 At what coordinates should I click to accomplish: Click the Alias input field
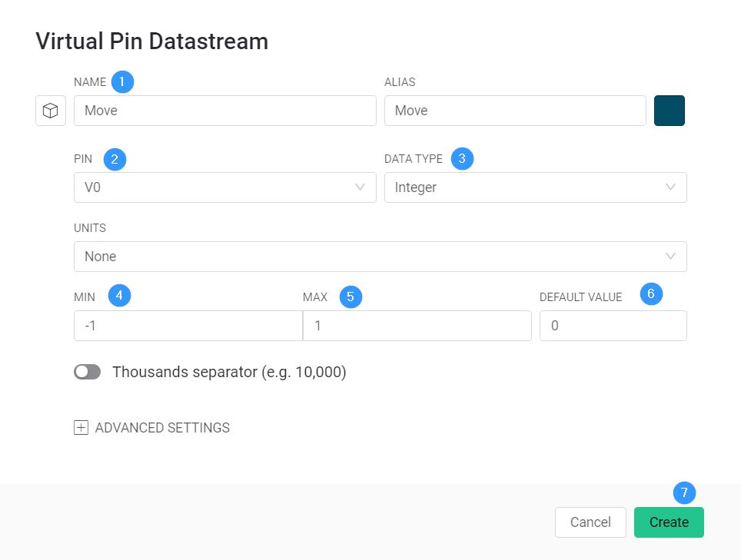(x=515, y=111)
